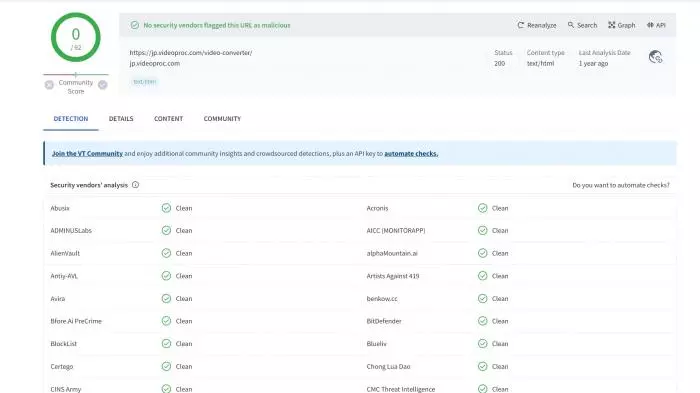Screen dimensions: 700x393
Task: Switch to the DETAILS tab
Action: click(x=121, y=118)
